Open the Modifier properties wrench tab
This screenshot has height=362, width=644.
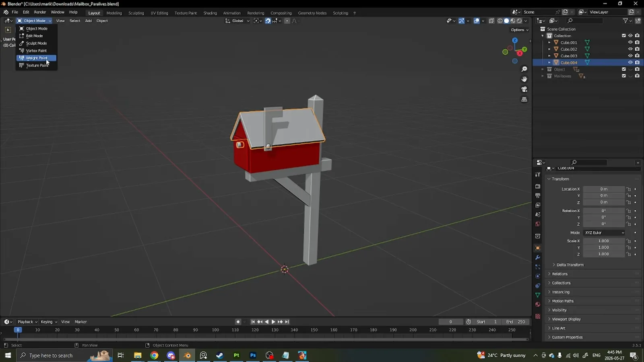coord(538,257)
